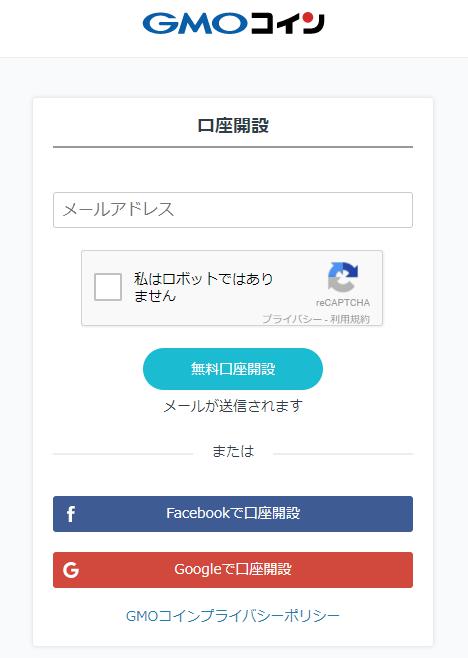This screenshot has height=658, width=468.
Task: Click the 私はロボットではありません label text
Action: click(204, 287)
